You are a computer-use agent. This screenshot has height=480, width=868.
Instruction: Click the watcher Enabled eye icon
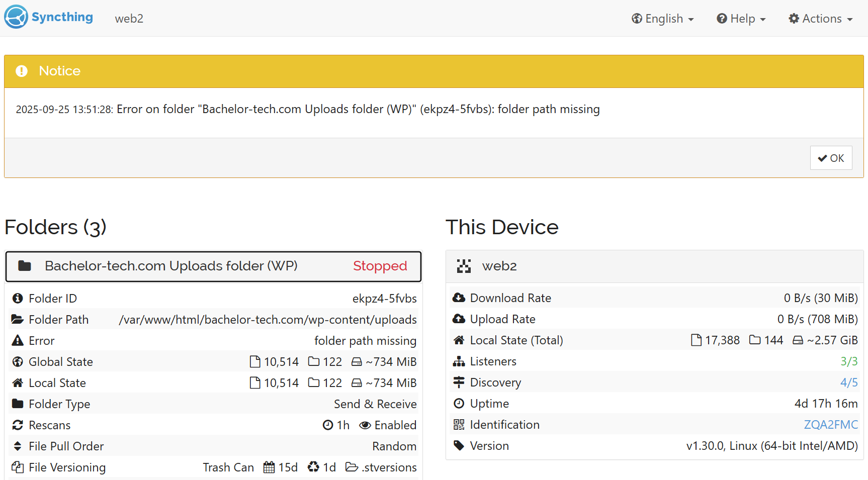point(365,425)
